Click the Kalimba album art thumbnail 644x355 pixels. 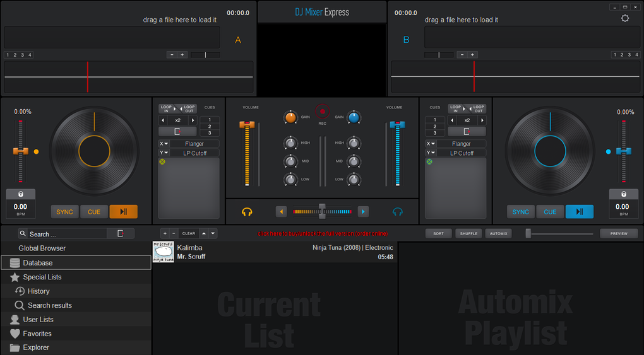pyautogui.click(x=163, y=252)
